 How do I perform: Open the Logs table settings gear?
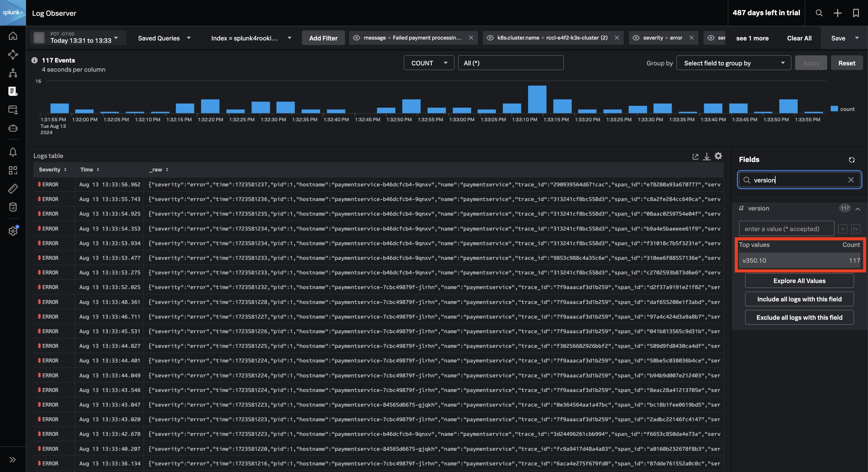[718, 156]
